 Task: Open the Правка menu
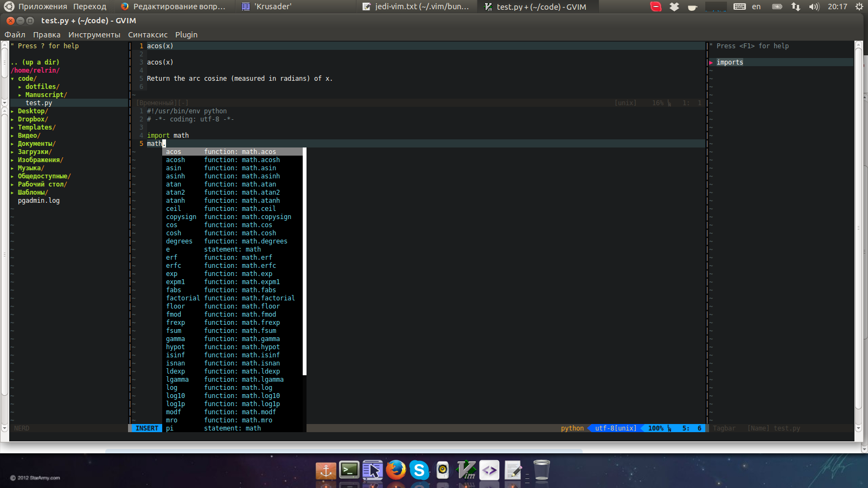click(47, 35)
